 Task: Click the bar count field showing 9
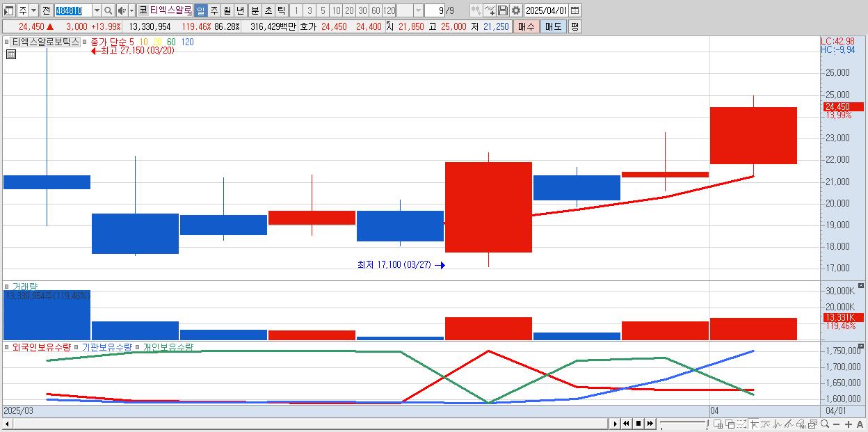coord(435,10)
